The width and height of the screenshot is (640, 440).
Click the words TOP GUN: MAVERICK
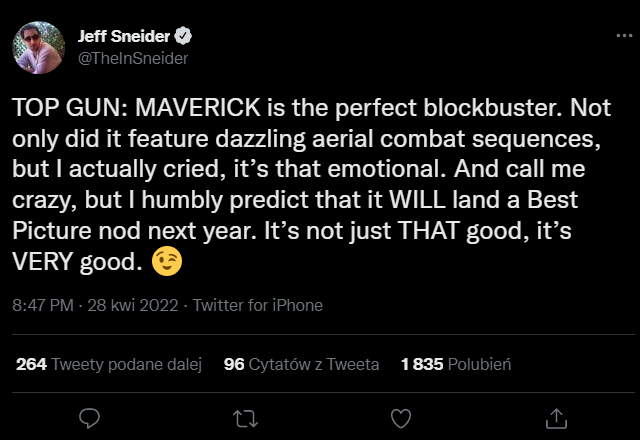point(107,108)
